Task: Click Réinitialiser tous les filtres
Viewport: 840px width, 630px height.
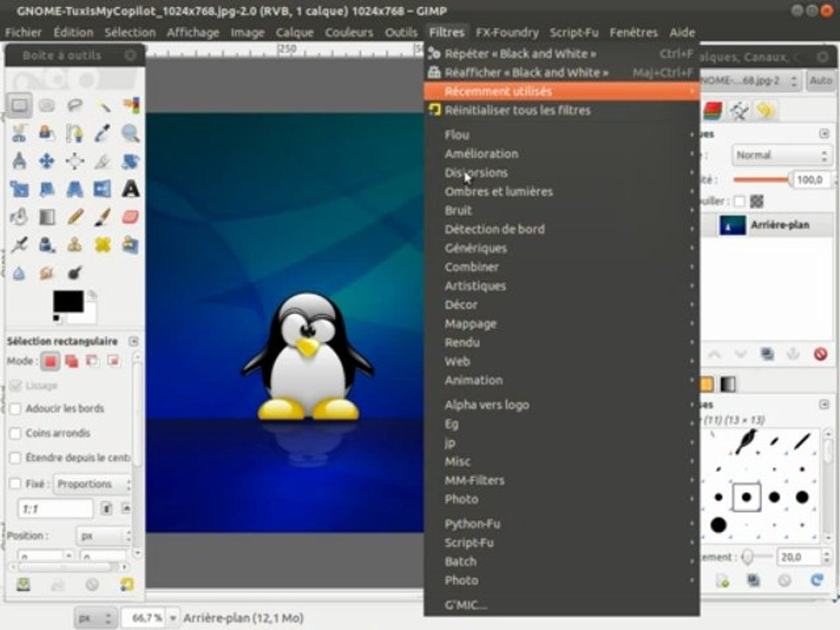Action: point(562,110)
